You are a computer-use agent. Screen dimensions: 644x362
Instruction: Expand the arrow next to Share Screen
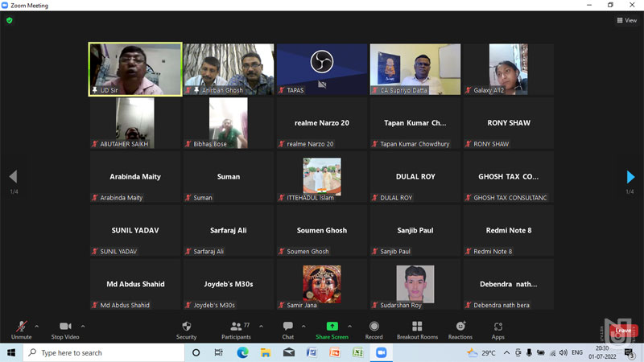[349, 327]
